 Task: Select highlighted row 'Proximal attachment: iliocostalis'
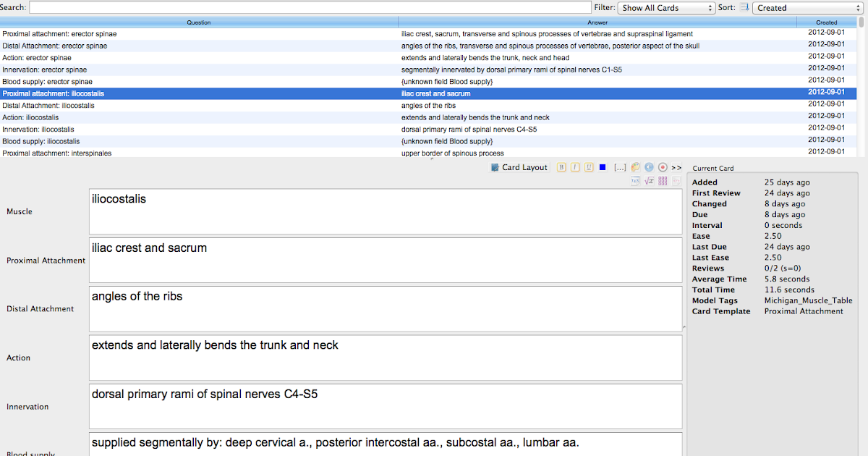pyautogui.click(x=428, y=93)
